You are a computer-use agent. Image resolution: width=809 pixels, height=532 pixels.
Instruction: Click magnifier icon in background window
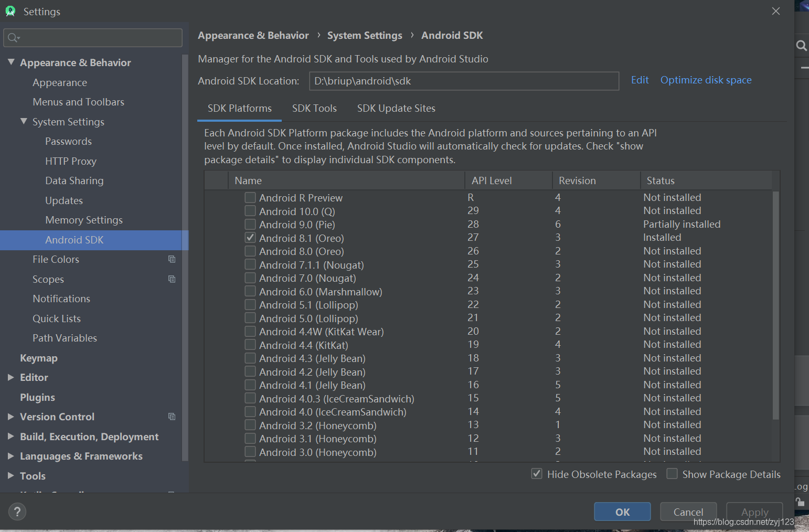[801, 46]
